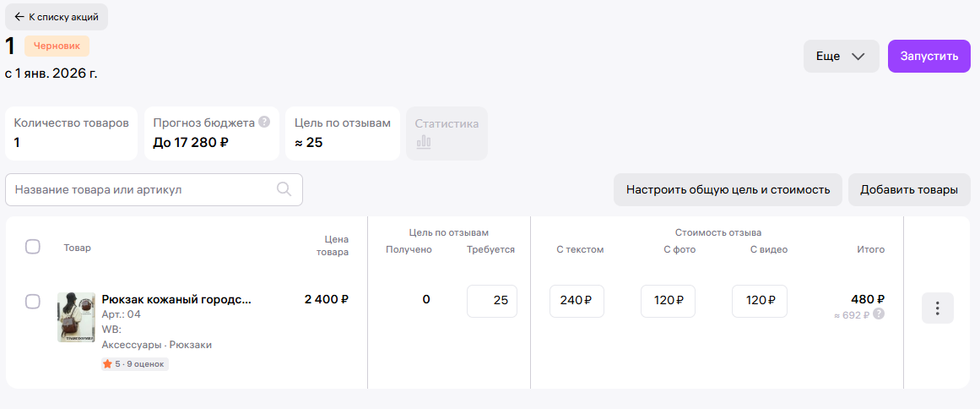Screen dimensions: 980x409
Task: Select the Цель по отзывам summary card
Action: tap(342, 133)
